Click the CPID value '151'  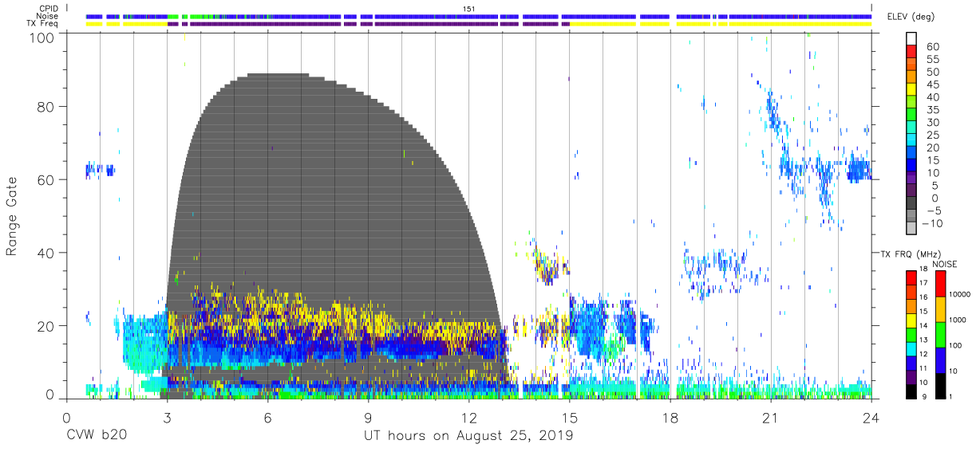click(x=469, y=8)
